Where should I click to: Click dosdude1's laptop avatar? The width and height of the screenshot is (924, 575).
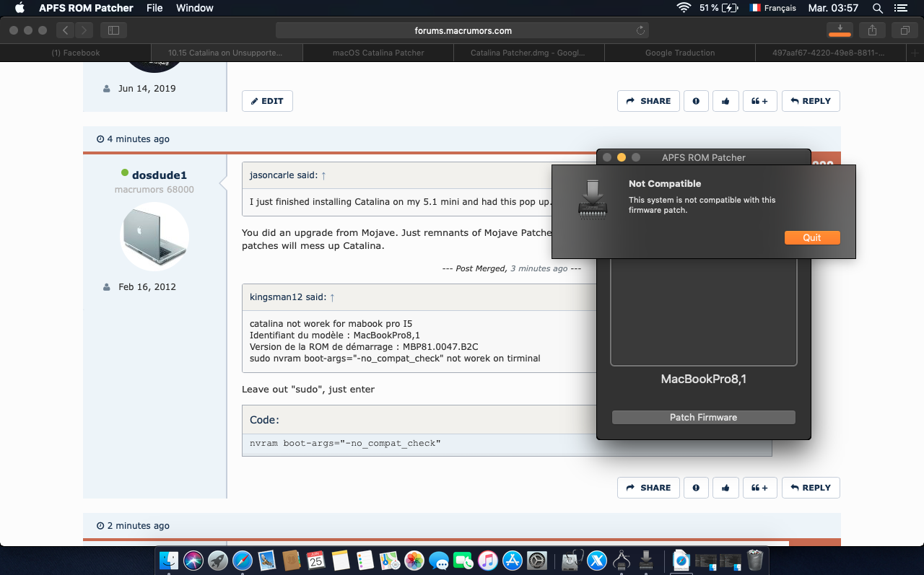click(154, 237)
